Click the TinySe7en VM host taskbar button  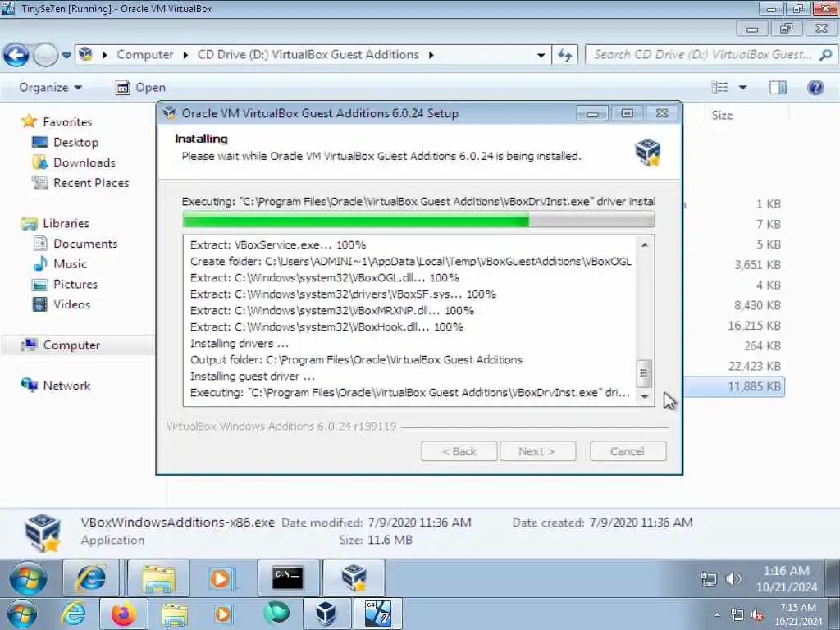(378, 614)
